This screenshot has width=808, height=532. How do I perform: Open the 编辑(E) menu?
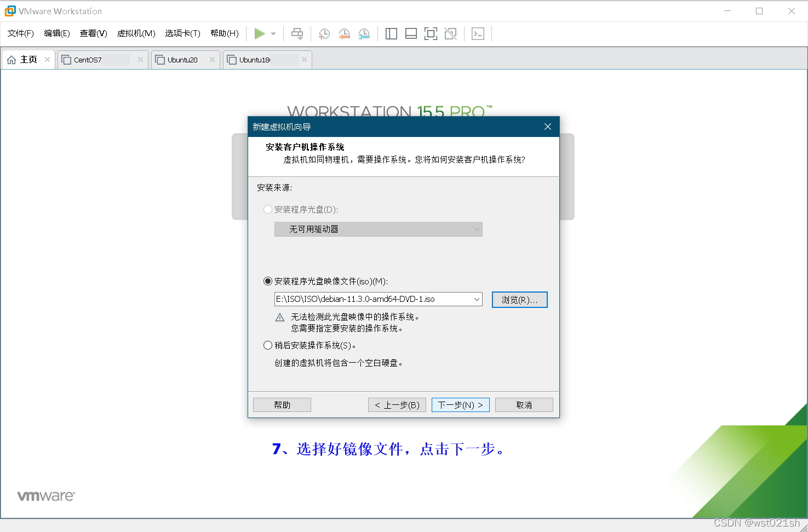57,33
